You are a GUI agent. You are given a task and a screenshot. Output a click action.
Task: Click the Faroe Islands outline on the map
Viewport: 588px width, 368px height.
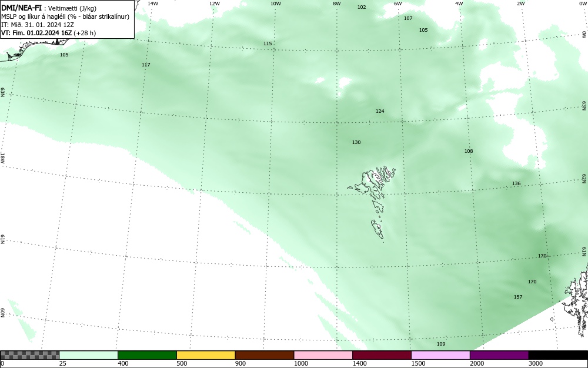(x=372, y=203)
